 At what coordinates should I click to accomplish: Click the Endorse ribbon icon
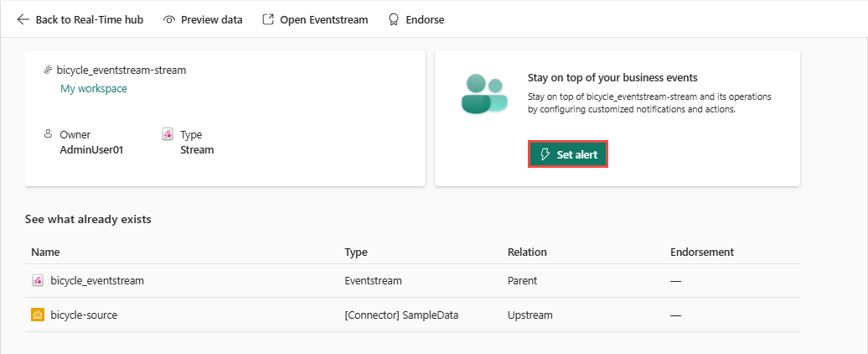click(393, 19)
